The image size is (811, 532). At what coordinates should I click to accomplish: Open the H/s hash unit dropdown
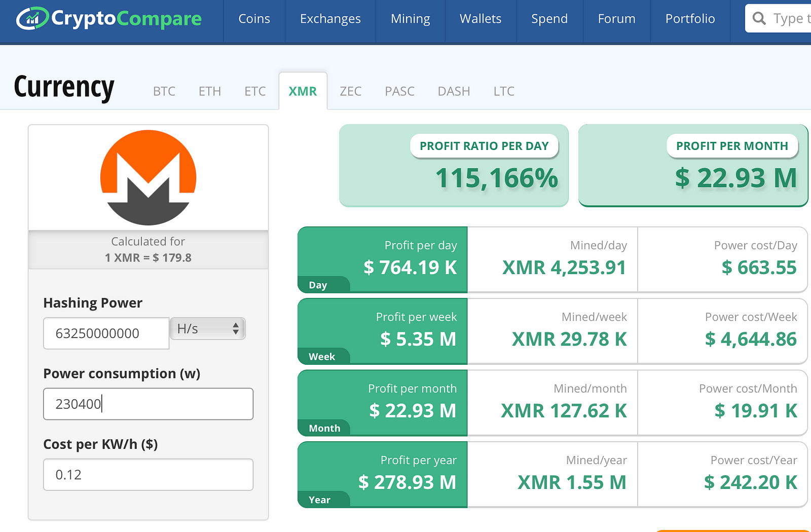click(x=207, y=328)
